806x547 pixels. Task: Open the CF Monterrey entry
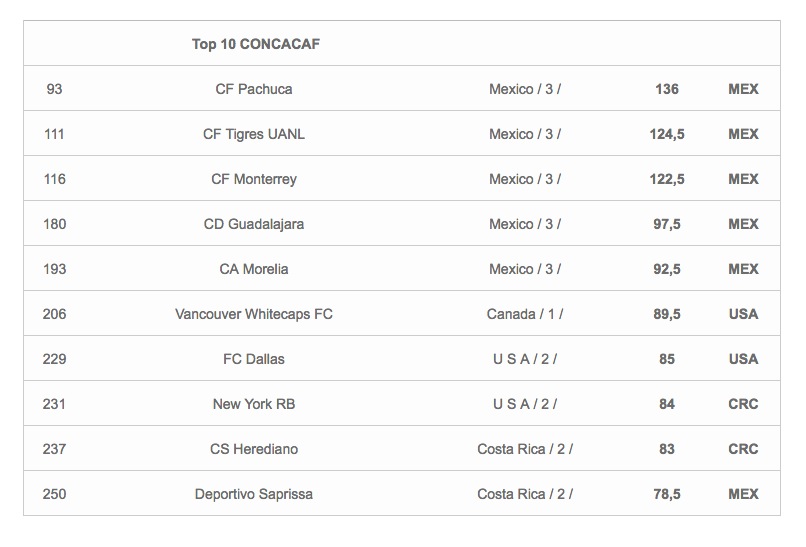[x=254, y=179]
